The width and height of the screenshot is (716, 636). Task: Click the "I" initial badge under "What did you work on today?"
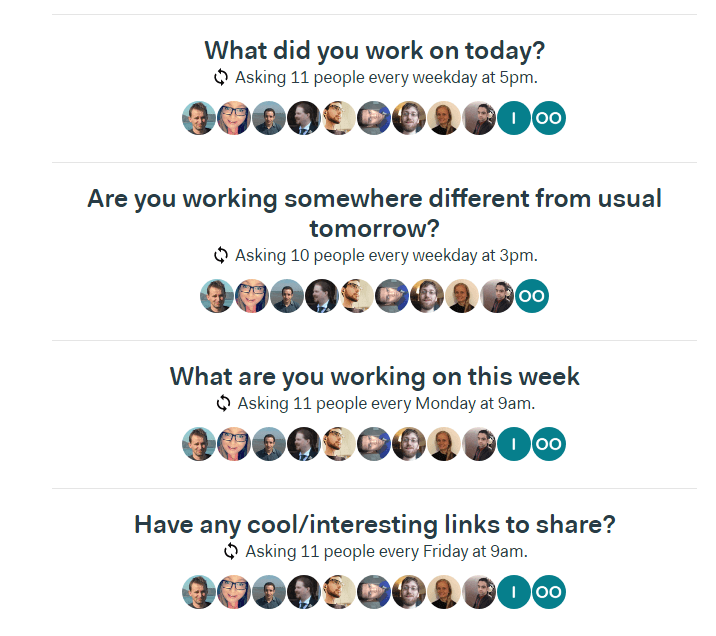[514, 118]
